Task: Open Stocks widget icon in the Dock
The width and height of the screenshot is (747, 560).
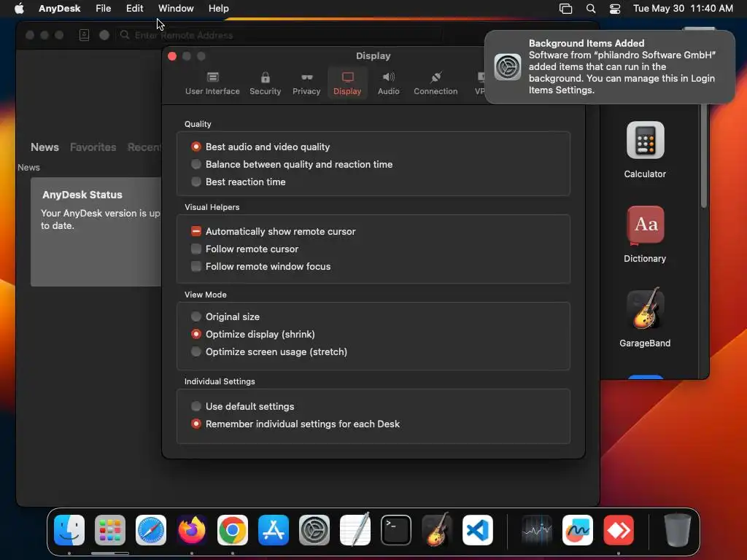Action: 537,530
